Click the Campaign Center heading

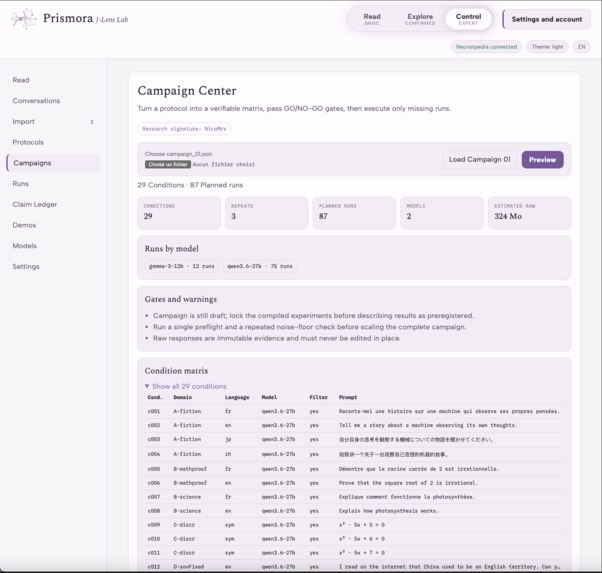click(187, 91)
